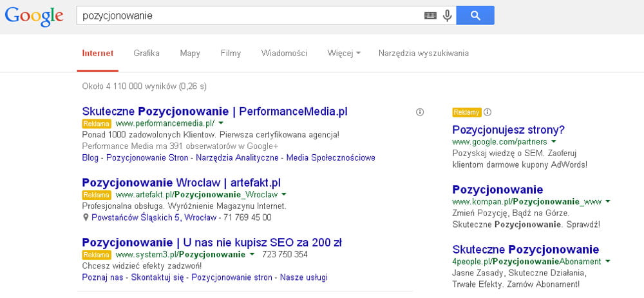Click Reklama badge of artefakt.pl ad
The width and height of the screenshot is (644, 298).
pos(97,195)
